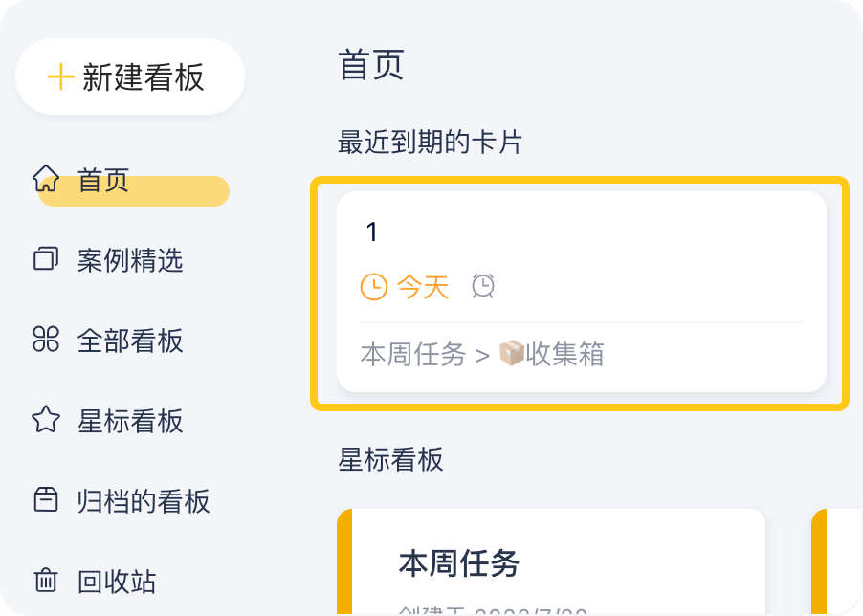Click the orange clock icon on card

point(373,286)
